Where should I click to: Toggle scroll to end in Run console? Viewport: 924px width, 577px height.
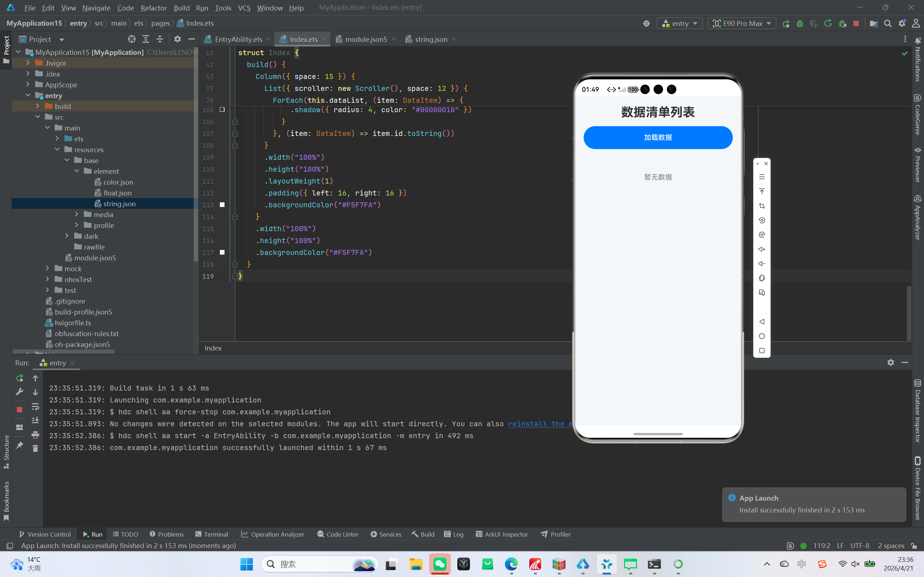coord(35,420)
